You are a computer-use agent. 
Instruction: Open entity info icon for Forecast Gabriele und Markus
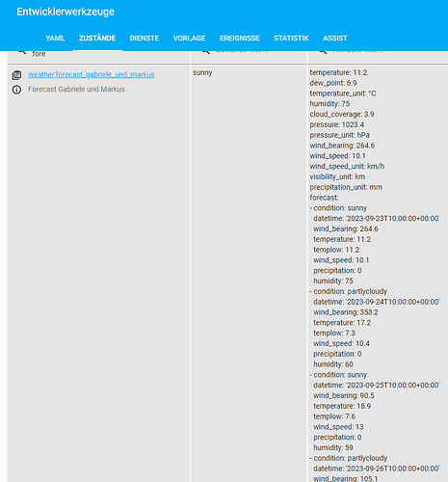point(16,90)
